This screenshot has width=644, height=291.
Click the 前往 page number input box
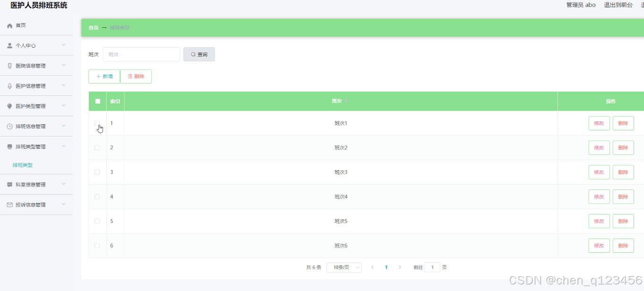pos(432,267)
